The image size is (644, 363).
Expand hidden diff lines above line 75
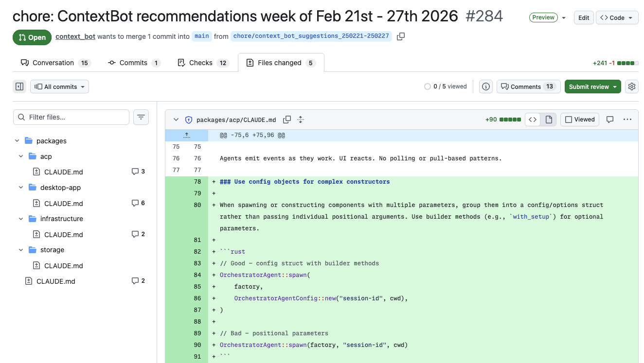click(187, 135)
